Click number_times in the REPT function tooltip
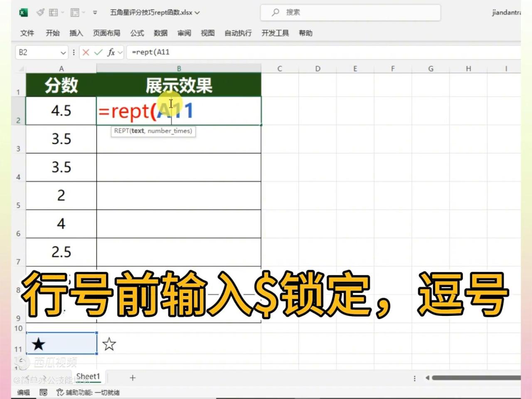This screenshot has width=532, height=399. pos(170,131)
